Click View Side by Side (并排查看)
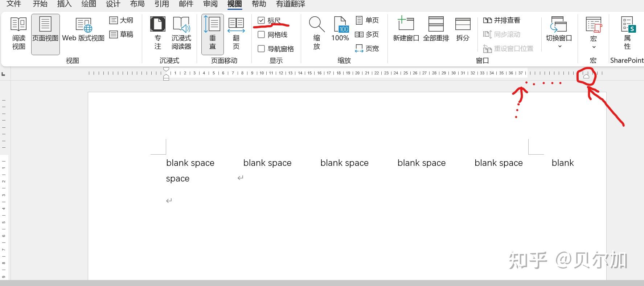Image resolution: width=644 pixels, height=286 pixels. point(502,20)
